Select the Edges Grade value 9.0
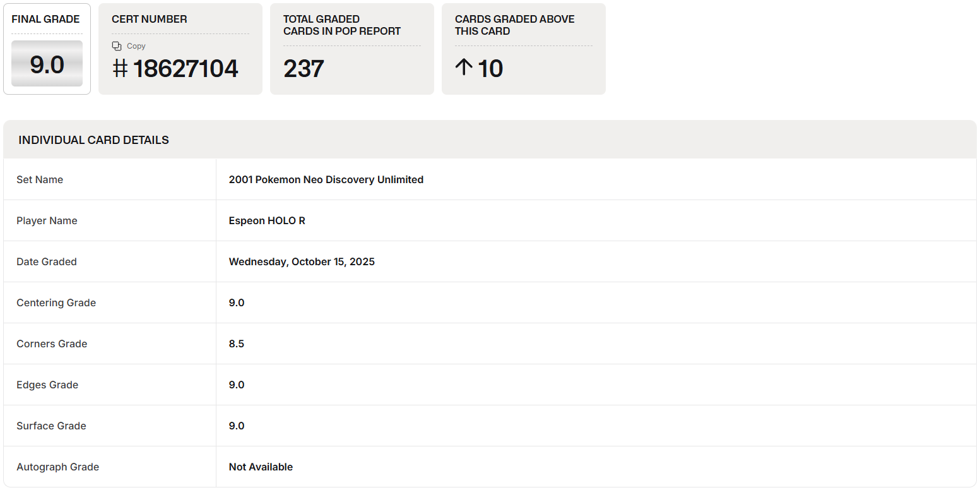The height and width of the screenshot is (490, 980). coord(237,385)
